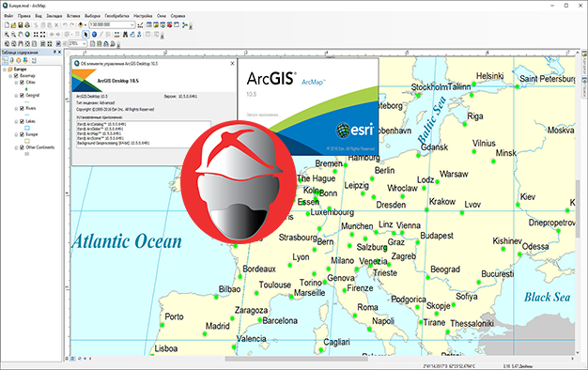The height and width of the screenshot is (370, 588).
Task: Click the horizontal map scrollbar
Action: (x=296, y=359)
